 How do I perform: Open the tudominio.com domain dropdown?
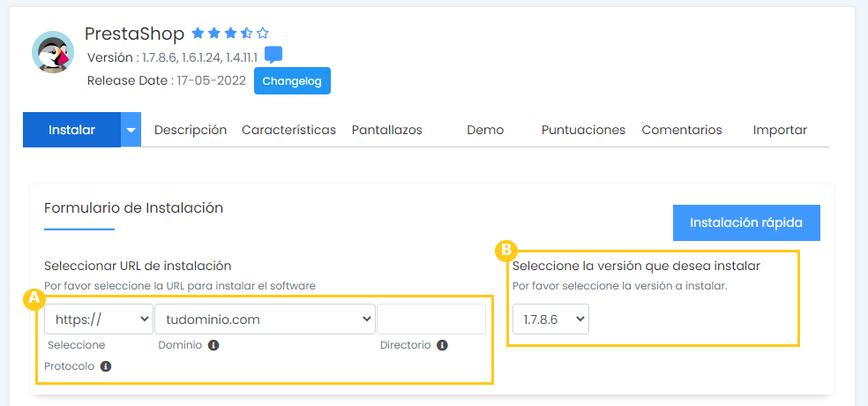point(266,319)
